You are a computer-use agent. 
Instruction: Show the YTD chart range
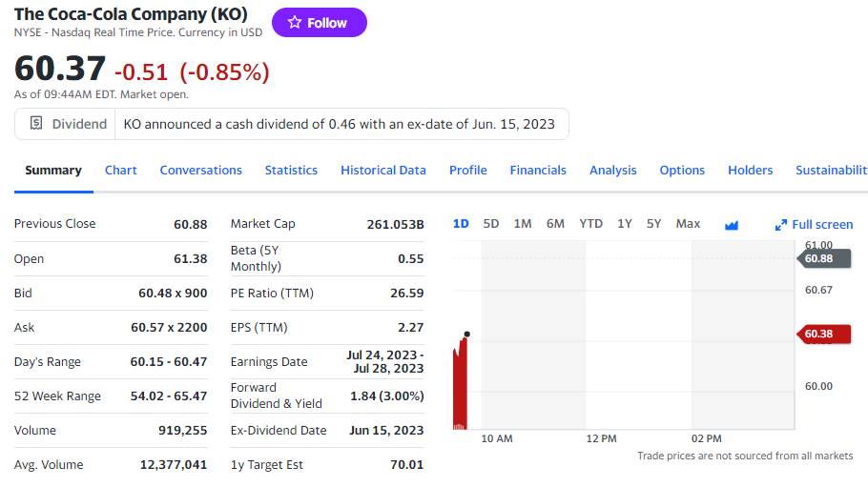point(590,224)
